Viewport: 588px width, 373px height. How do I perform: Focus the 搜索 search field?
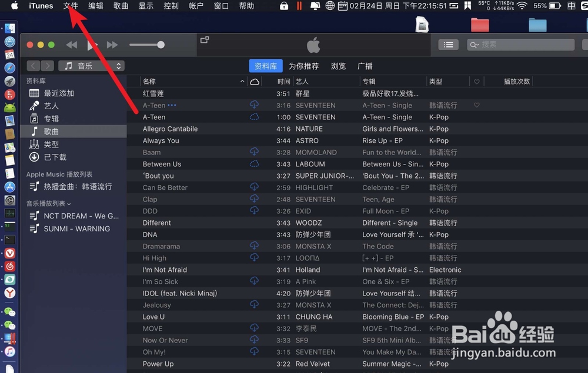tap(520, 45)
